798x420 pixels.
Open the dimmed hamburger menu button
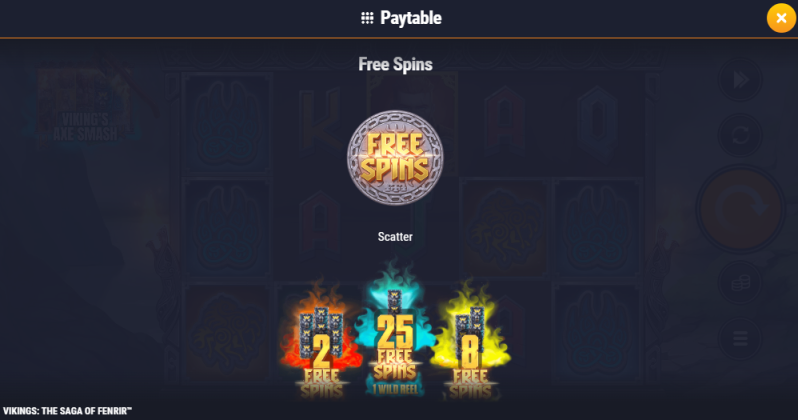(740, 338)
